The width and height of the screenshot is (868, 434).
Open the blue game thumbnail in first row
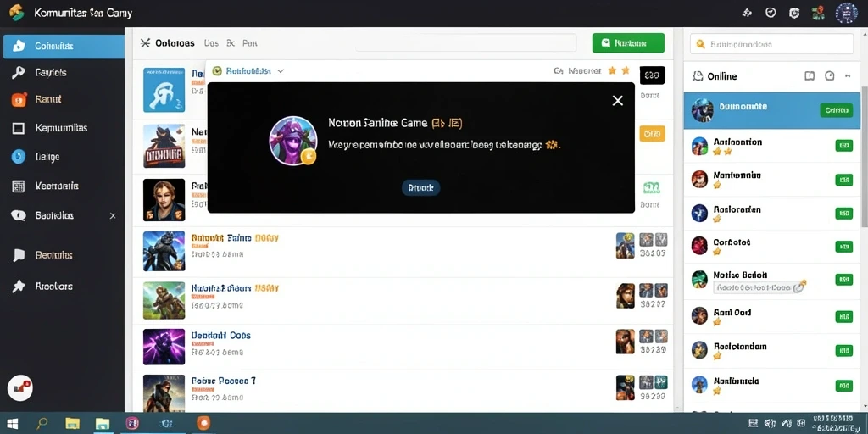point(164,90)
